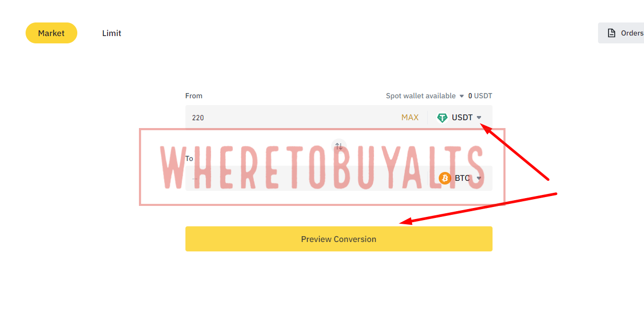Focus the From amount field showing 220
Viewport: 644px width, 334px height.
click(x=292, y=118)
